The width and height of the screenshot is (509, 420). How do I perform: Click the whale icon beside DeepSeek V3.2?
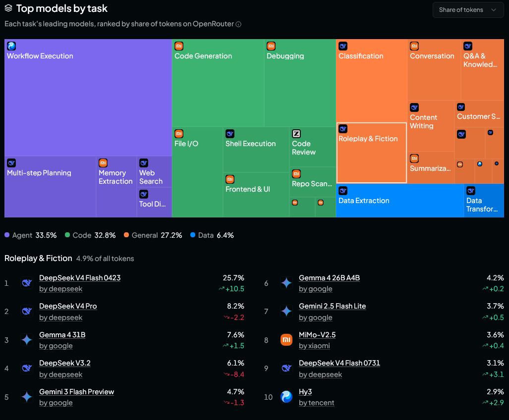(x=27, y=368)
